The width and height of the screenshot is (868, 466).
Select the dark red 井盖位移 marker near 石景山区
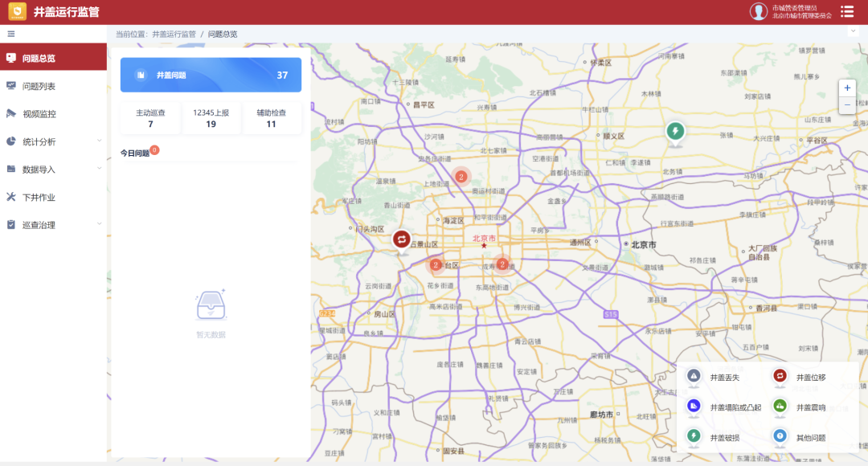tap(402, 239)
